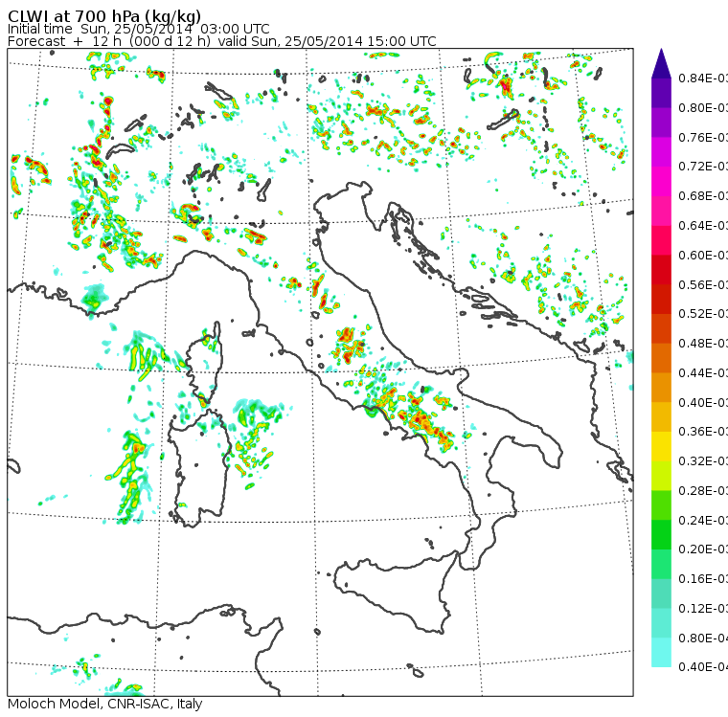The image size is (728, 717).
Task: Click the 0.68E colorbar label
Action: pos(703,196)
